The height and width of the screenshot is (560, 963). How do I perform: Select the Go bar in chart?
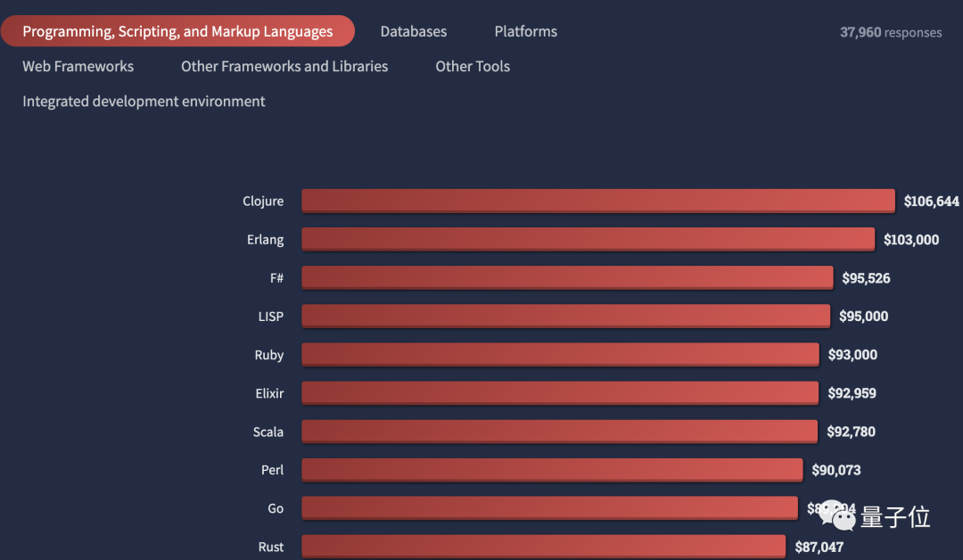tap(549, 507)
